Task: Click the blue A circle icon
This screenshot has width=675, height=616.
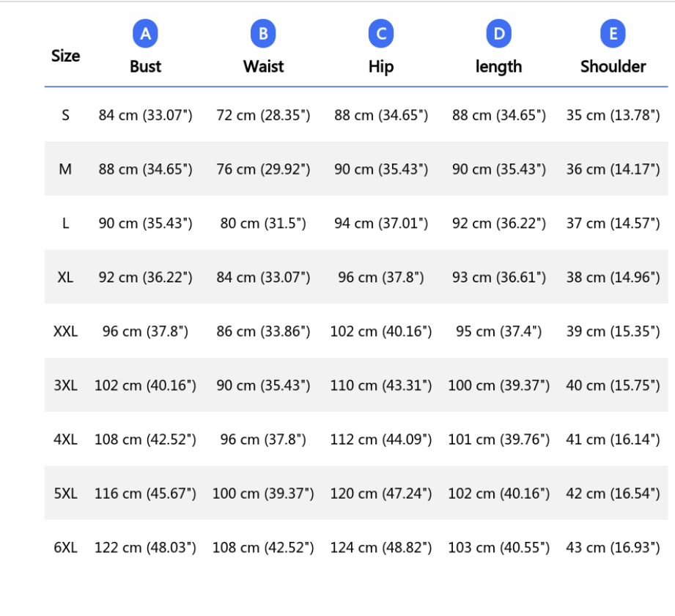Action: click(x=146, y=34)
